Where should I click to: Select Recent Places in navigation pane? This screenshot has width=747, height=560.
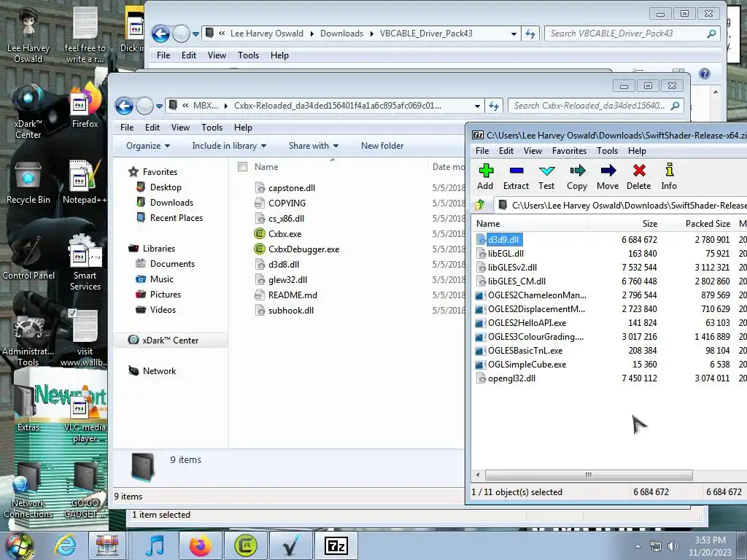click(177, 217)
